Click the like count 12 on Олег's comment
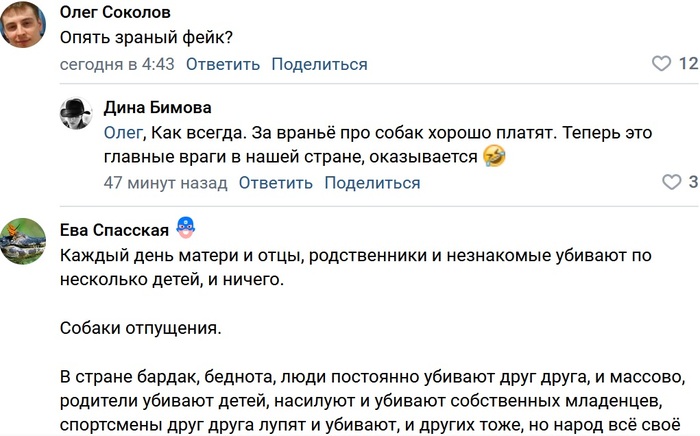The image size is (700, 436). pyautogui.click(x=688, y=64)
